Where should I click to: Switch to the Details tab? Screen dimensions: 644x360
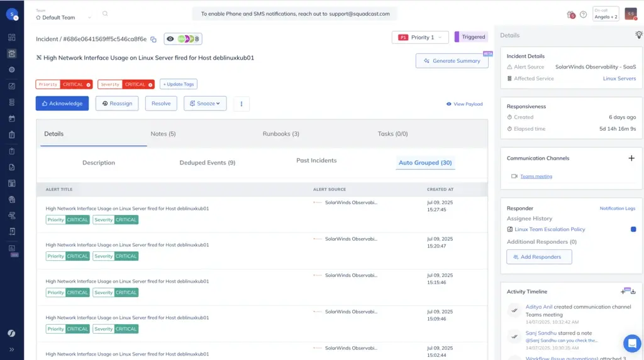pos(54,134)
